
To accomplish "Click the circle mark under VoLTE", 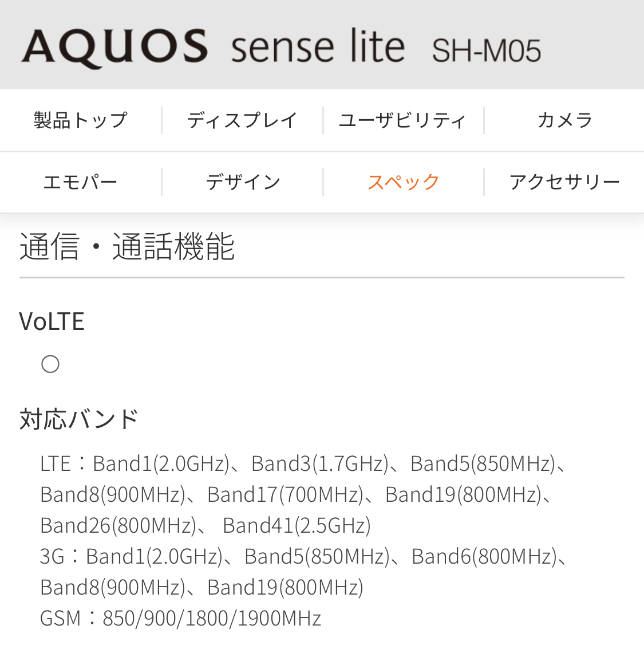I will (x=50, y=364).
